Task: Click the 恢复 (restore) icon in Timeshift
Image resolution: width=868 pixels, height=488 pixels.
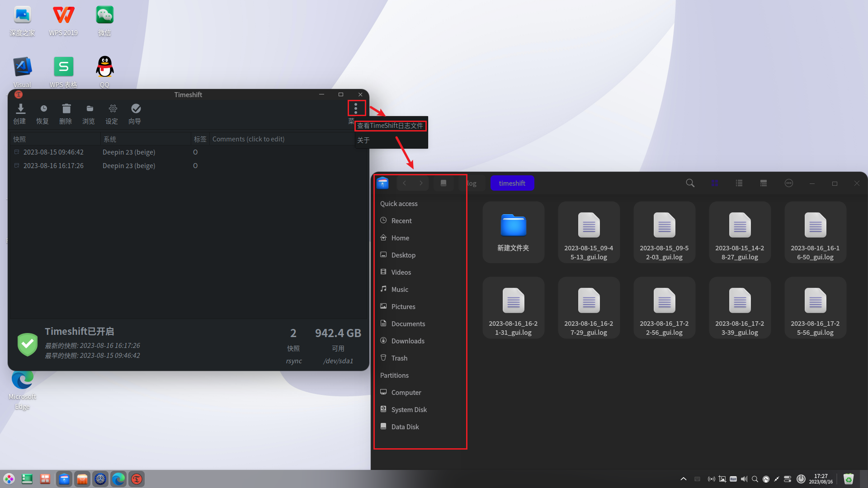Action: coord(43,113)
